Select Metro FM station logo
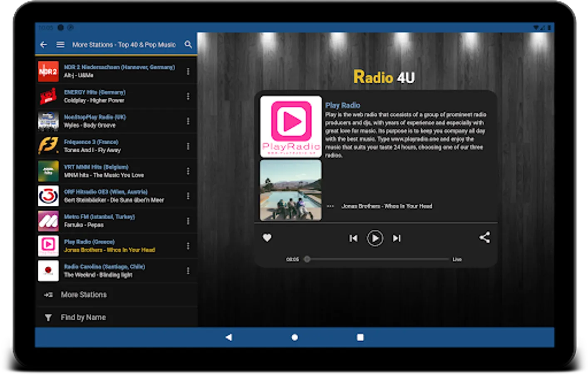Screen dimensions: 588x375 (48, 221)
